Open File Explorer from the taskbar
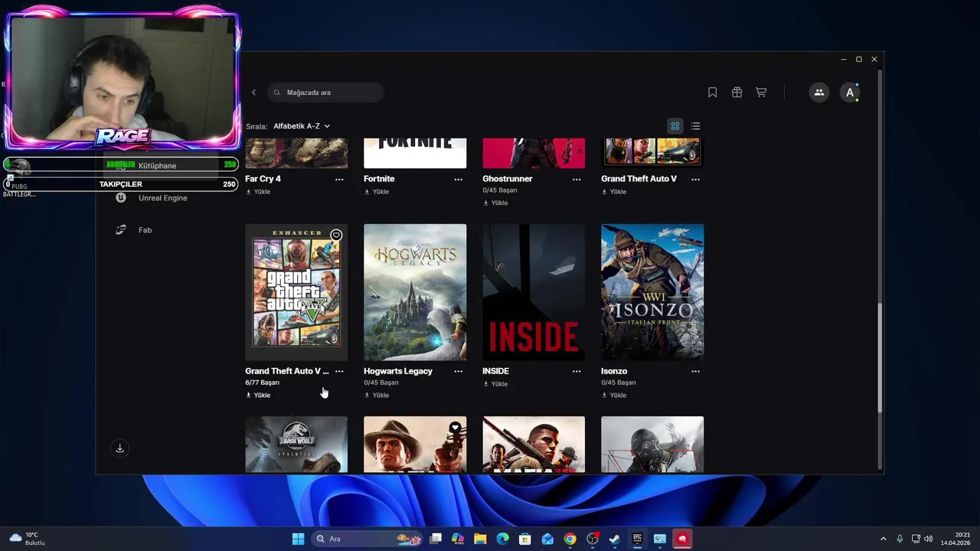The image size is (980, 551). (480, 539)
